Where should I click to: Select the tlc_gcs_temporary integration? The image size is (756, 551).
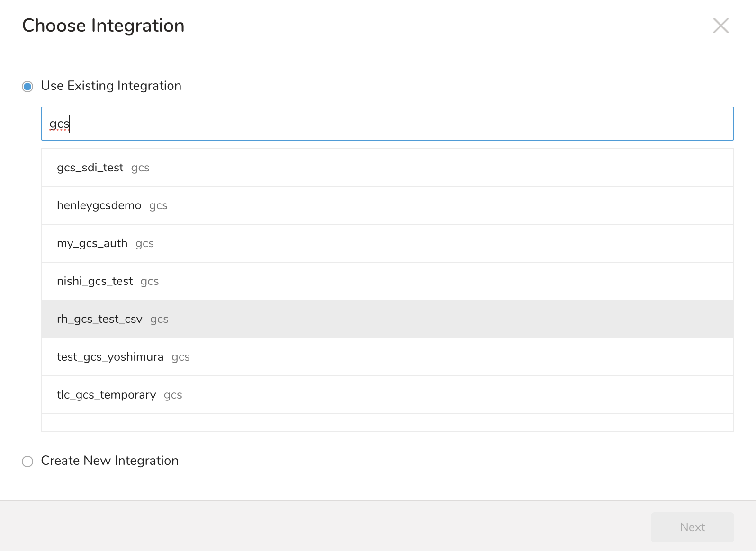106,395
